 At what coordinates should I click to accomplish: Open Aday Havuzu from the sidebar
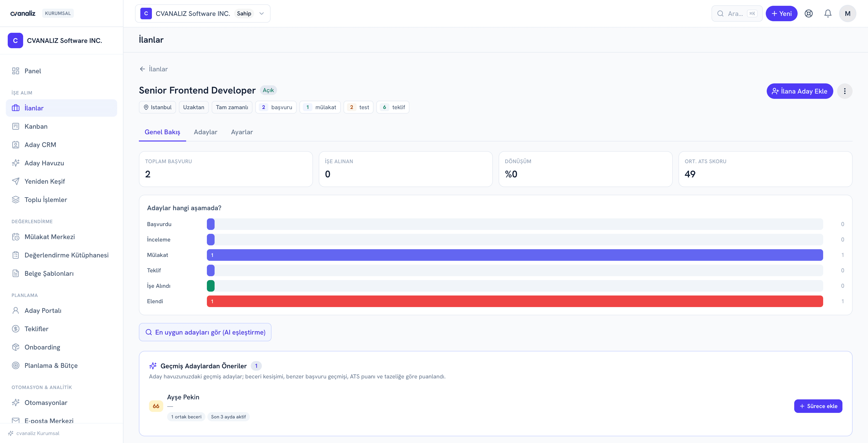pos(61,163)
